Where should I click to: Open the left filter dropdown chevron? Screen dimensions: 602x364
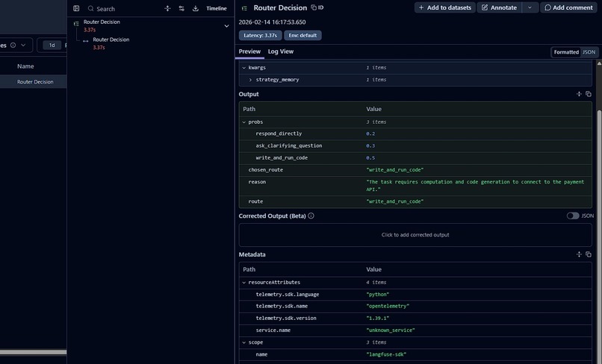click(x=23, y=45)
